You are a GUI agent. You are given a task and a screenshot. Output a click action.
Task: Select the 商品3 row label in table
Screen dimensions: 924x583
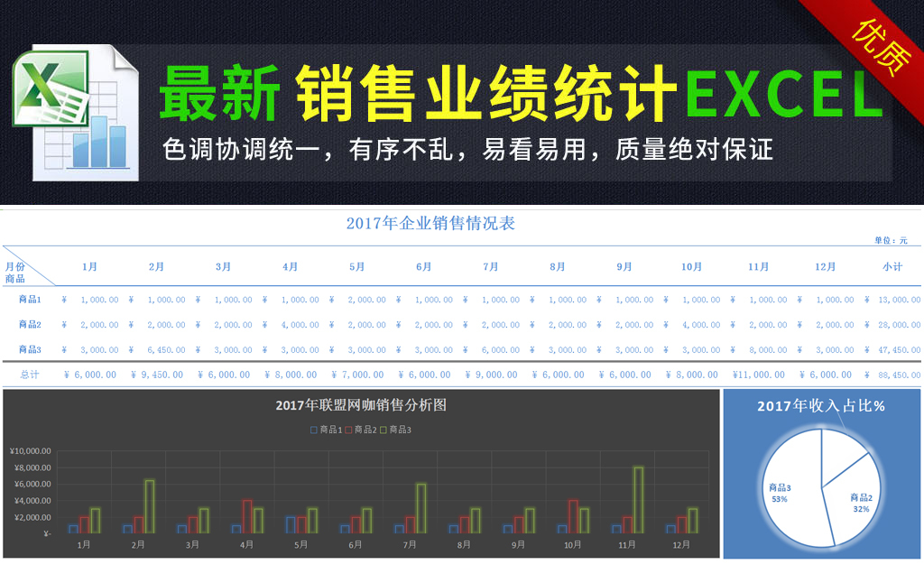pos(30,349)
